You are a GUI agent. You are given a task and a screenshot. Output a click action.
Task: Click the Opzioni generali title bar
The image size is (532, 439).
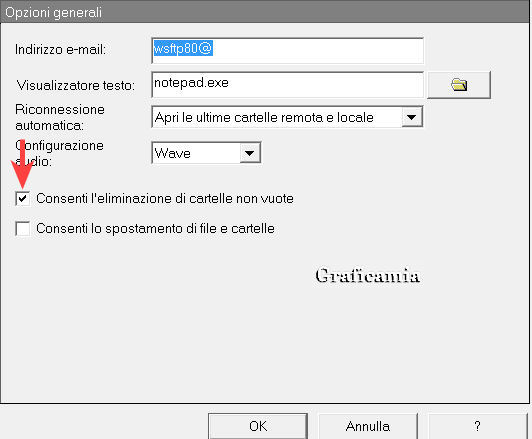point(265,12)
